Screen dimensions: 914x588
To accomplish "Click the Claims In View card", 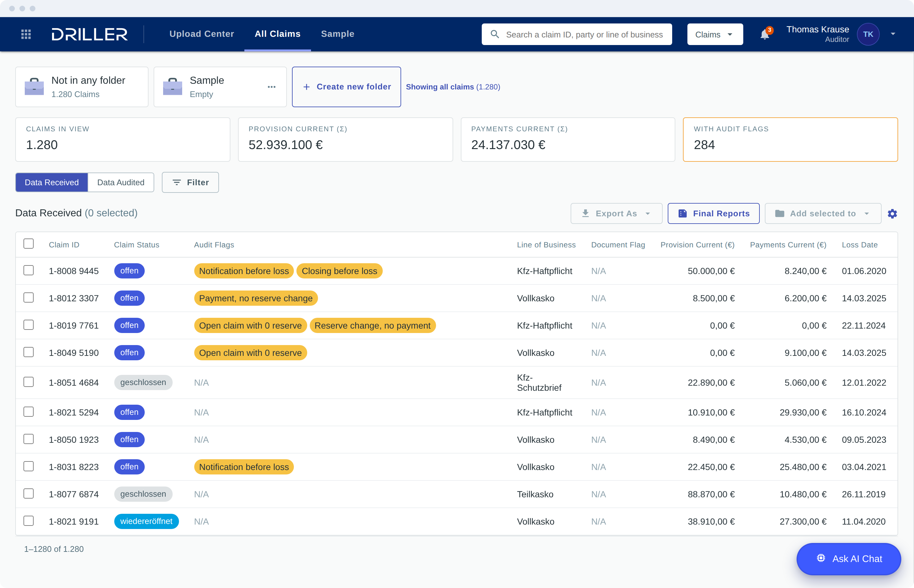I will (x=123, y=139).
